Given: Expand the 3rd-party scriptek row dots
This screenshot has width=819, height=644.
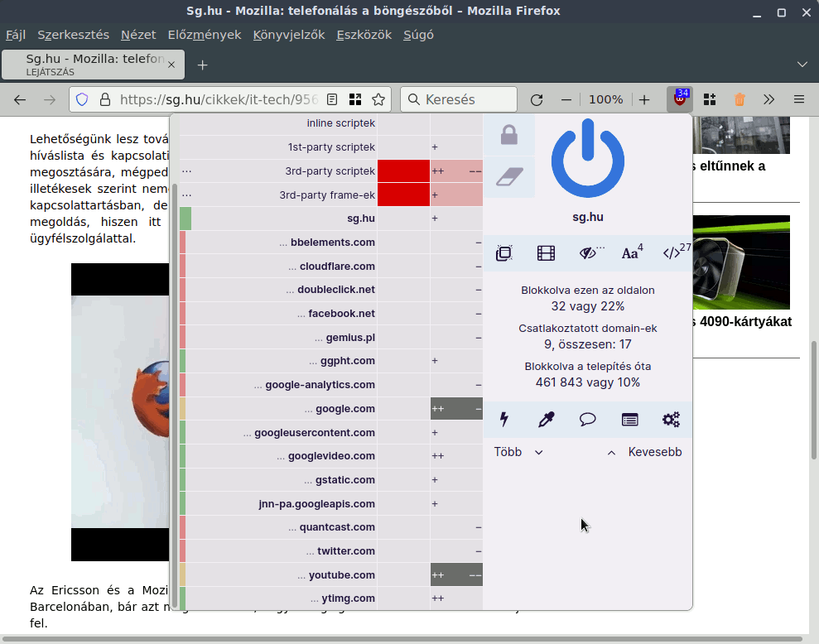Looking at the screenshot, I should 186,171.
